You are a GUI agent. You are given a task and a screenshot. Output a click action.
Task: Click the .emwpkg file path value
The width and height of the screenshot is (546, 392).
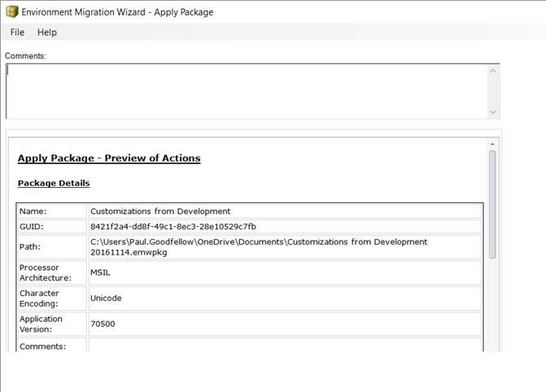pyautogui.click(x=259, y=247)
